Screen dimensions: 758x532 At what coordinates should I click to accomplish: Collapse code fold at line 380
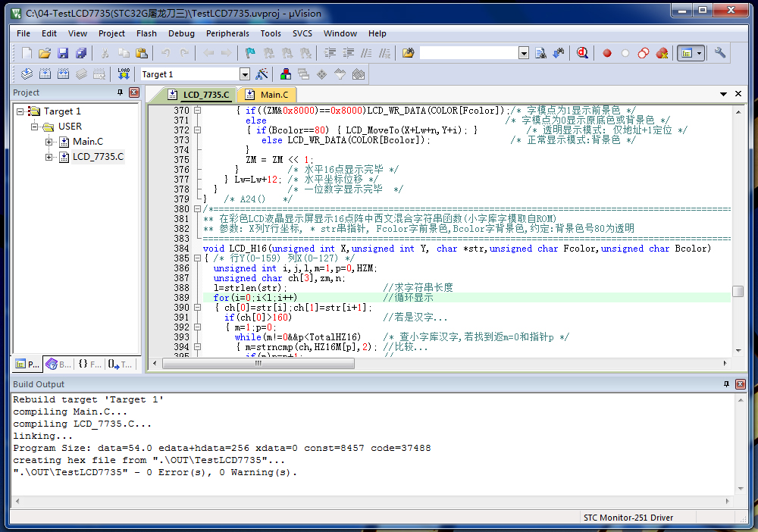point(197,209)
